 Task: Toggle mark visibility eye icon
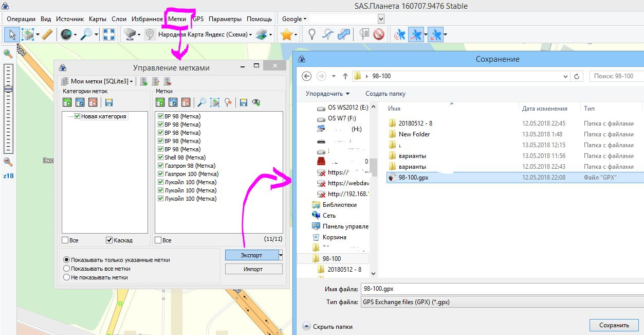tap(256, 102)
